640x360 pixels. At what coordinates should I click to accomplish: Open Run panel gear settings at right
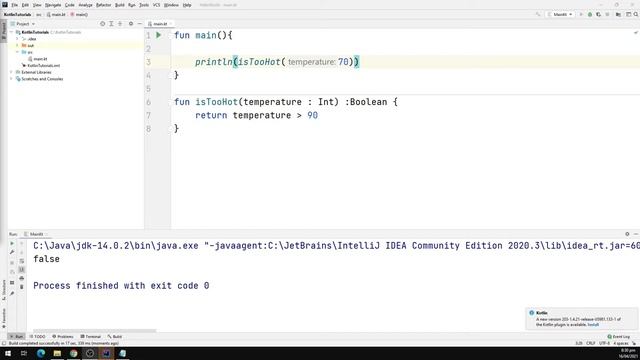tap(627, 234)
